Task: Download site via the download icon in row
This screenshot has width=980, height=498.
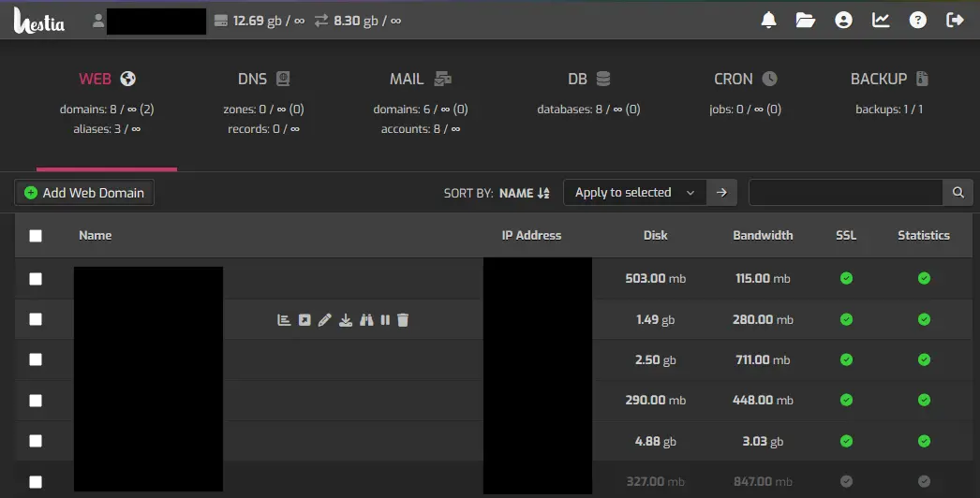Action: tap(346, 320)
